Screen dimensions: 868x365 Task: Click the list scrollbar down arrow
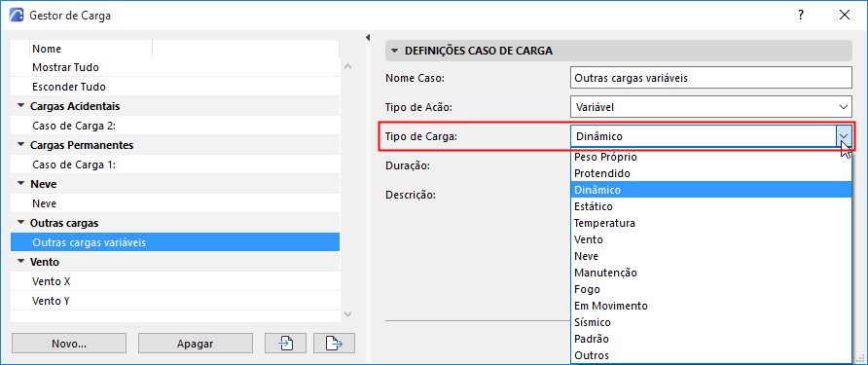(347, 314)
